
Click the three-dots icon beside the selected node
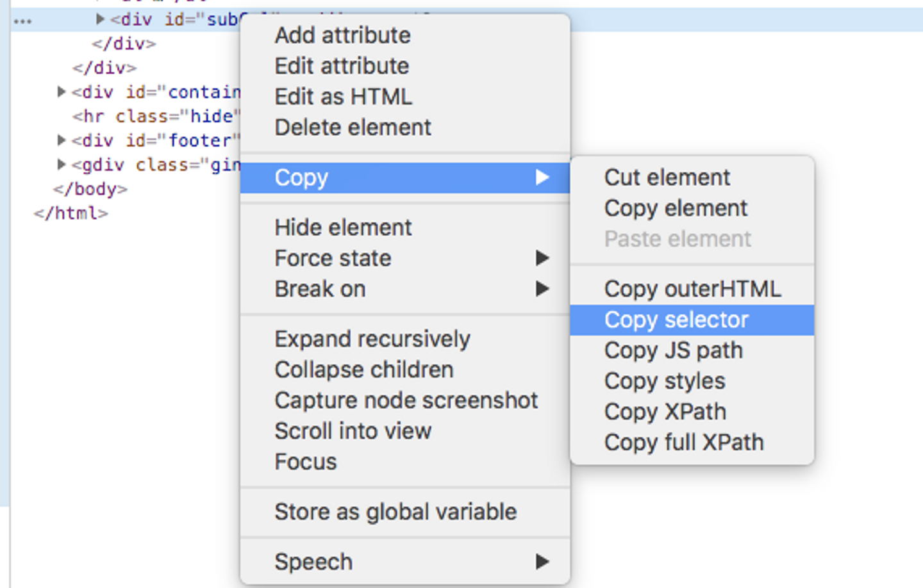22,21
